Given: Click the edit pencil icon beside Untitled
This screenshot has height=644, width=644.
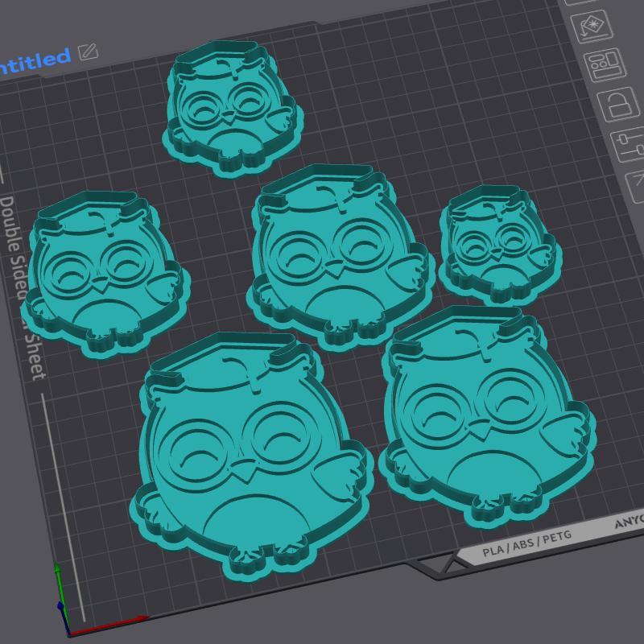Looking at the screenshot, I should click(88, 52).
